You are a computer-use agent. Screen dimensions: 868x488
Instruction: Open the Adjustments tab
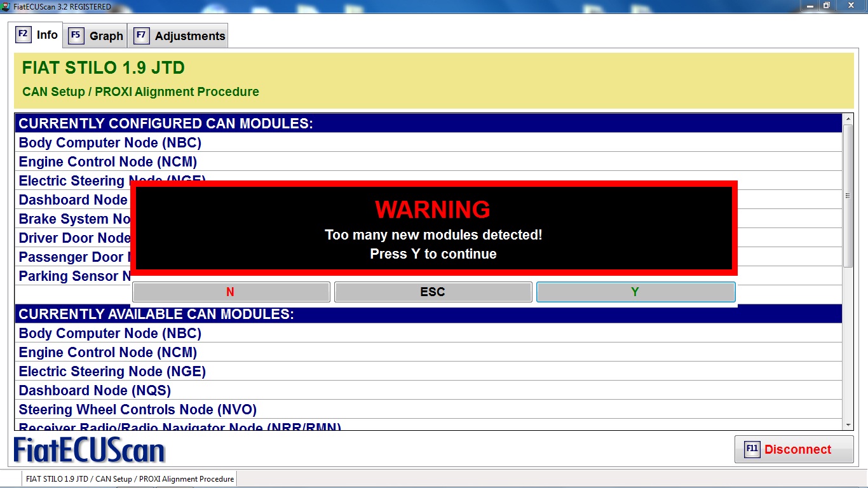178,36
